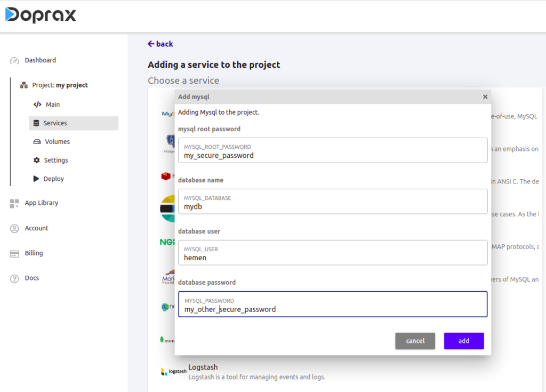Click the Logstash service logo
Screen dimensions: 546x392
173,371
